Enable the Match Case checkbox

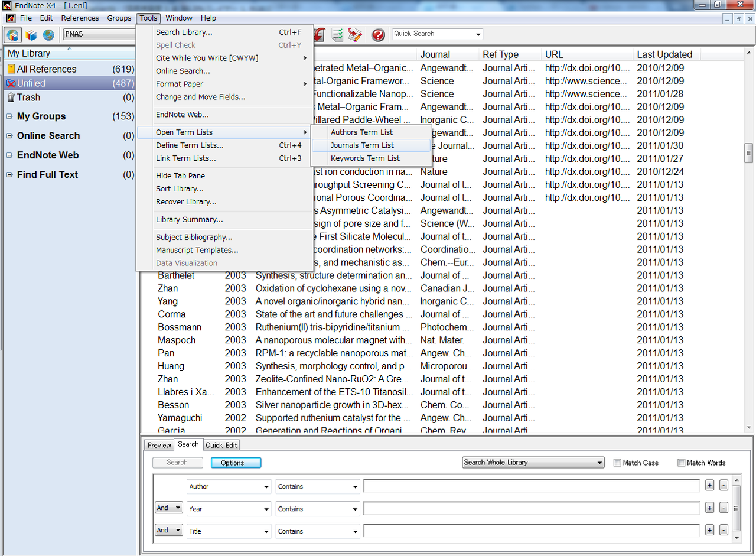[x=617, y=463]
